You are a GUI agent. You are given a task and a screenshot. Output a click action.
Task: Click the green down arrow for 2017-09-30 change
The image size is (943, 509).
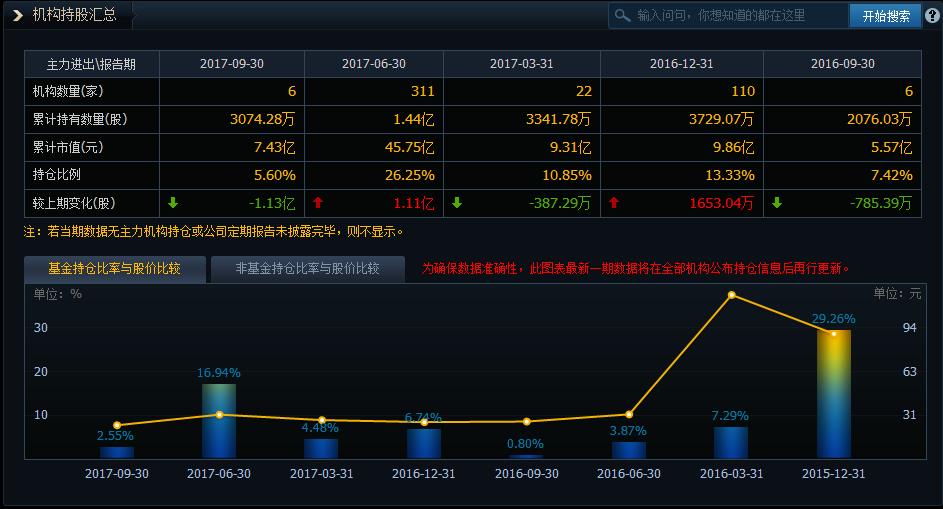point(173,203)
